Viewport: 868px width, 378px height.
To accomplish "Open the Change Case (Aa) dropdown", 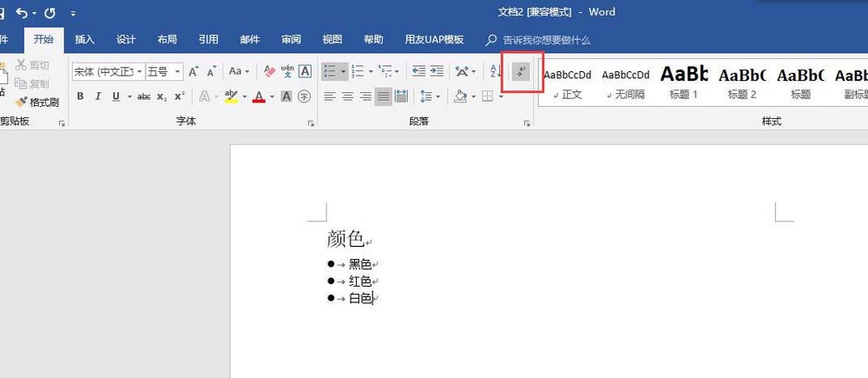I will coord(240,71).
